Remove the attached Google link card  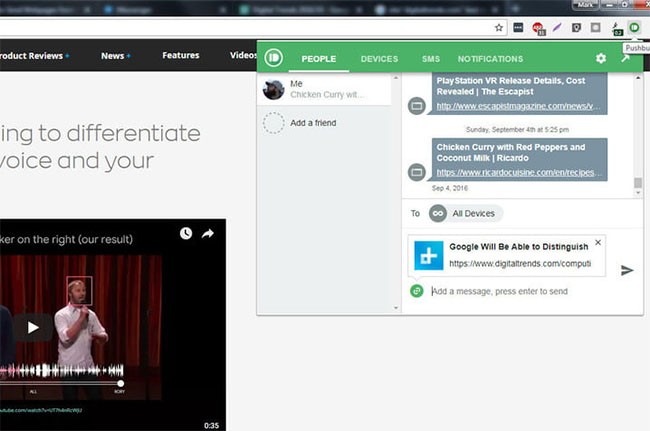tap(598, 242)
